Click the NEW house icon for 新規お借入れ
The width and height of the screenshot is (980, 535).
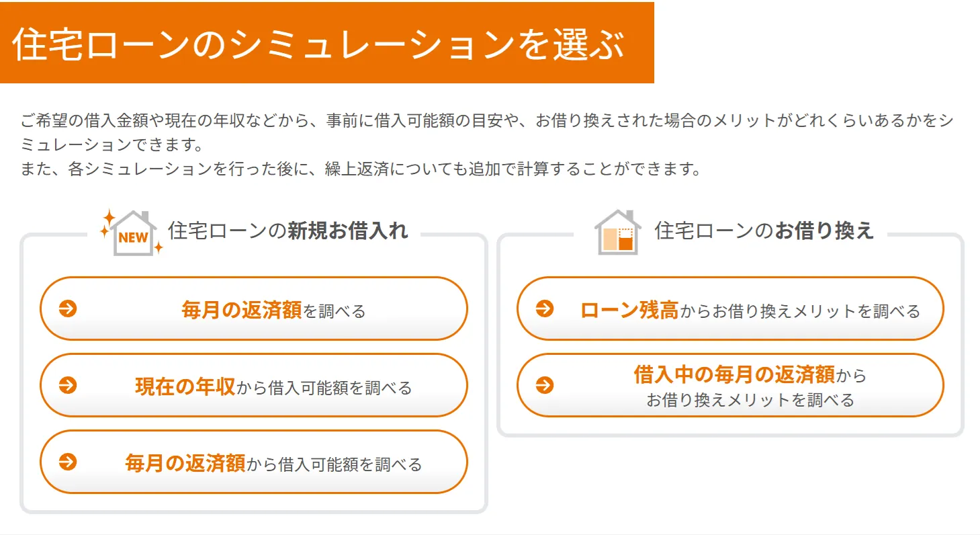click(x=132, y=233)
